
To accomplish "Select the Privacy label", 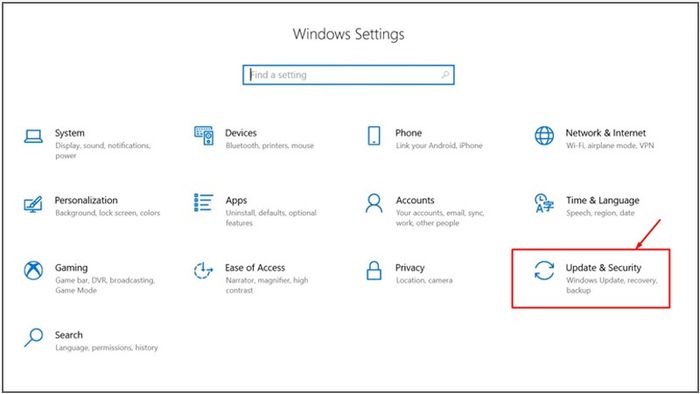I will point(410,268).
